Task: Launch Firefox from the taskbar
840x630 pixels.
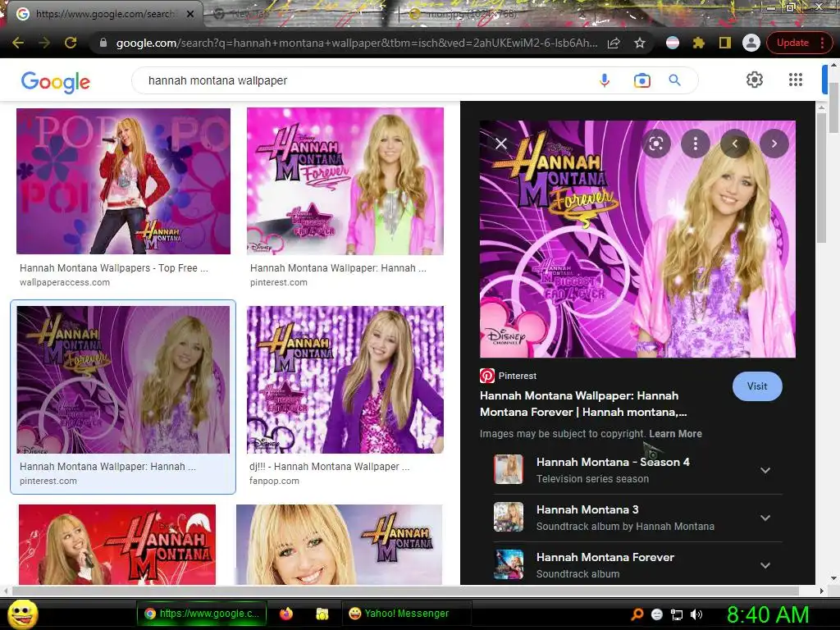Action: point(286,614)
